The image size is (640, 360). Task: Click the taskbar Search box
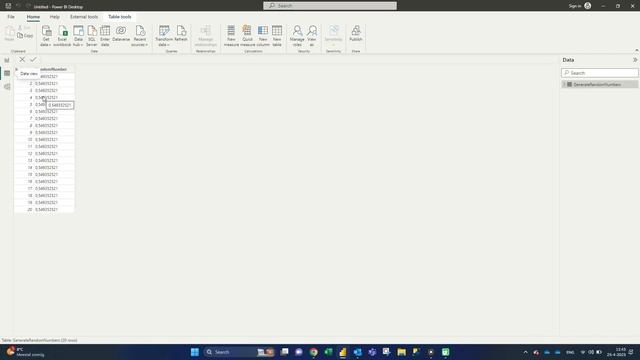[x=239, y=352]
